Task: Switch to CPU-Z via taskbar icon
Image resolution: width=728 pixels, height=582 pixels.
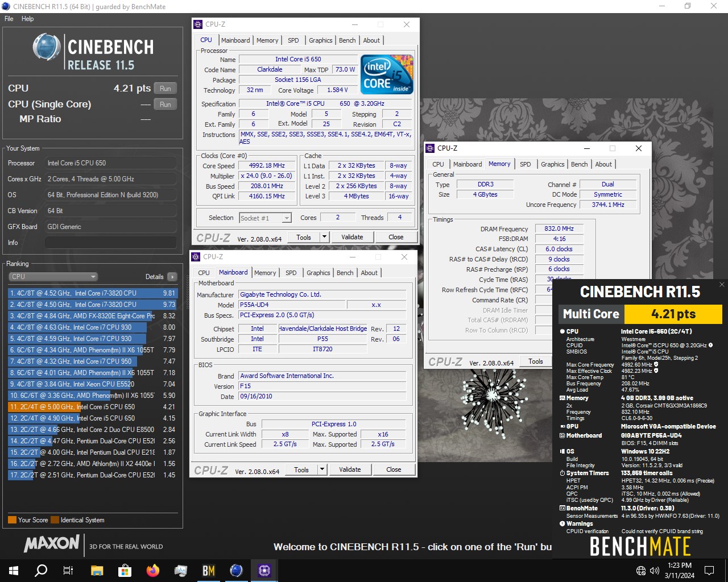Action: click(x=264, y=570)
